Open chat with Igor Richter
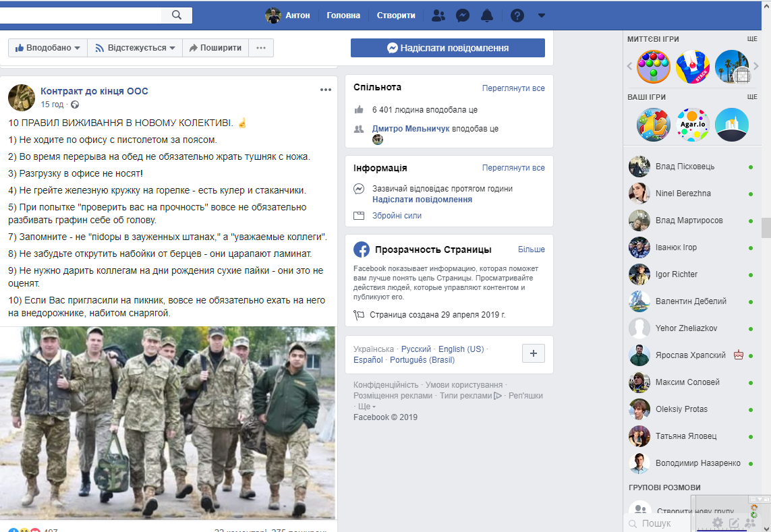Image resolution: width=771 pixels, height=532 pixels. pyautogui.click(x=691, y=274)
